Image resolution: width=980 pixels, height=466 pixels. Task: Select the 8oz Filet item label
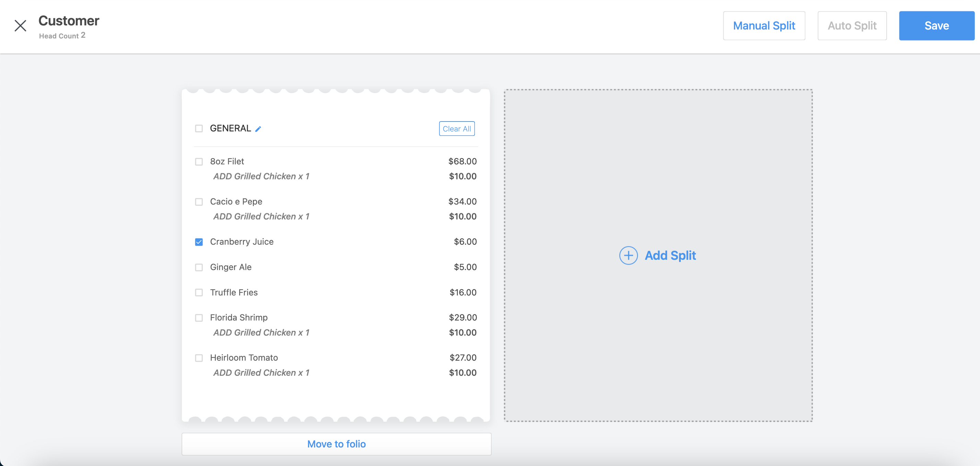coord(227,161)
